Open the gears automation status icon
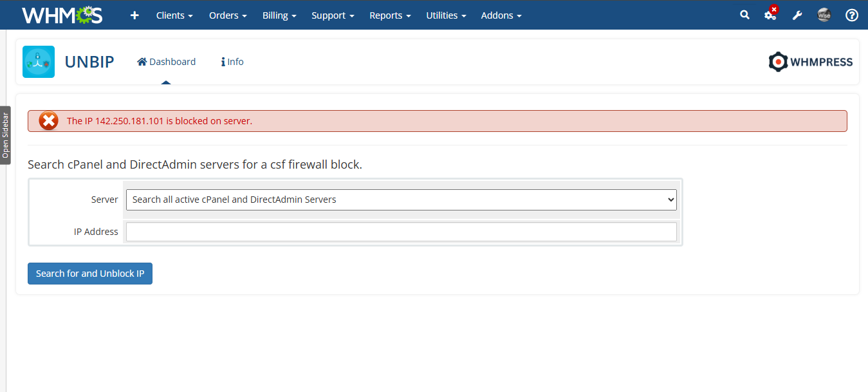This screenshot has height=392, width=868. tap(770, 15)
